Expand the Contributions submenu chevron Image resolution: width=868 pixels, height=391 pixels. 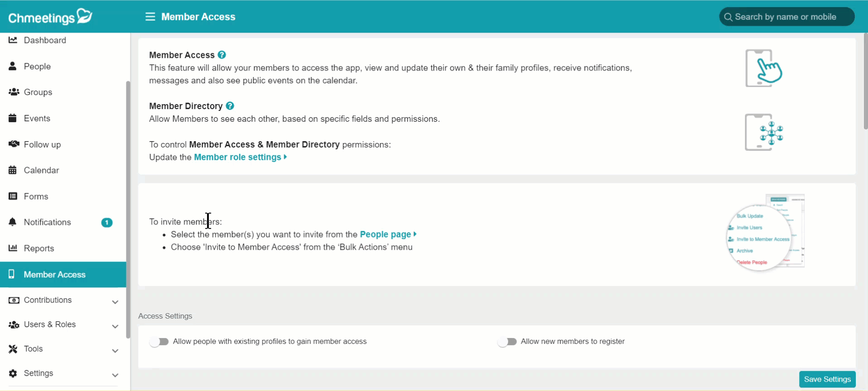click(x=115, y=302)
